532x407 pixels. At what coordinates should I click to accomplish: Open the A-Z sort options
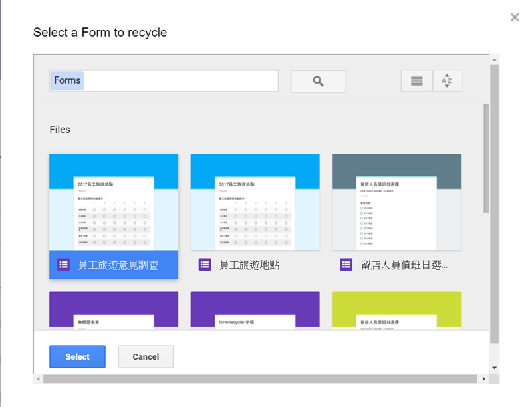click(x=447, y=81)
